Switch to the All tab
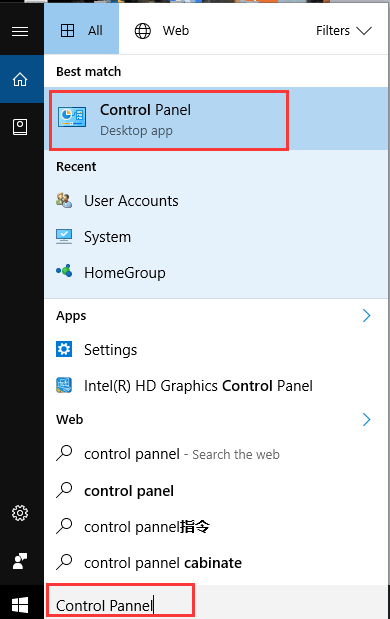390x619 pixels. [x=81, y=30]
